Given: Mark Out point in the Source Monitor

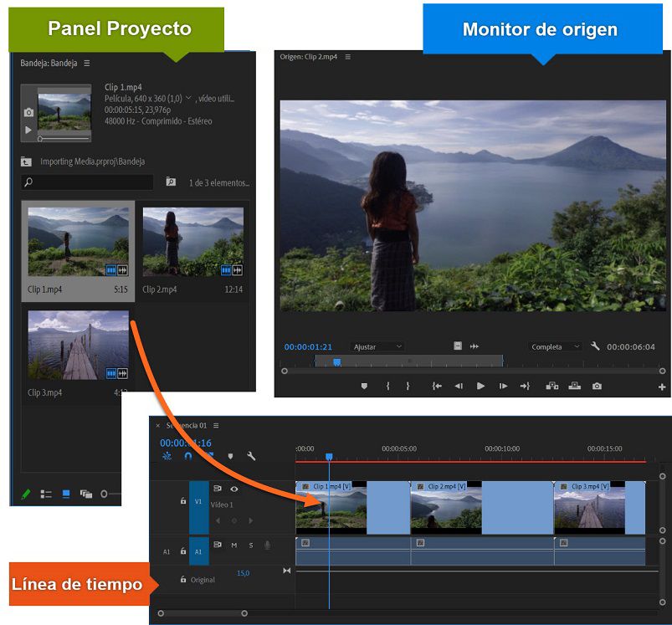Looking at the screenshot, I should pos(408,386).
